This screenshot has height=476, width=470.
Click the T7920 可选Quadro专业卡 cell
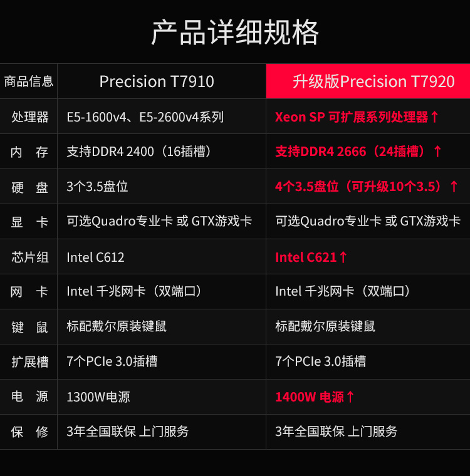coord(368,221)
